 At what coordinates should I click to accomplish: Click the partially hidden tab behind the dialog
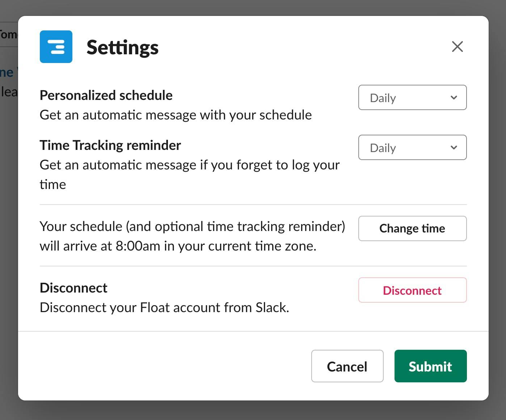(x=9, y=35)
